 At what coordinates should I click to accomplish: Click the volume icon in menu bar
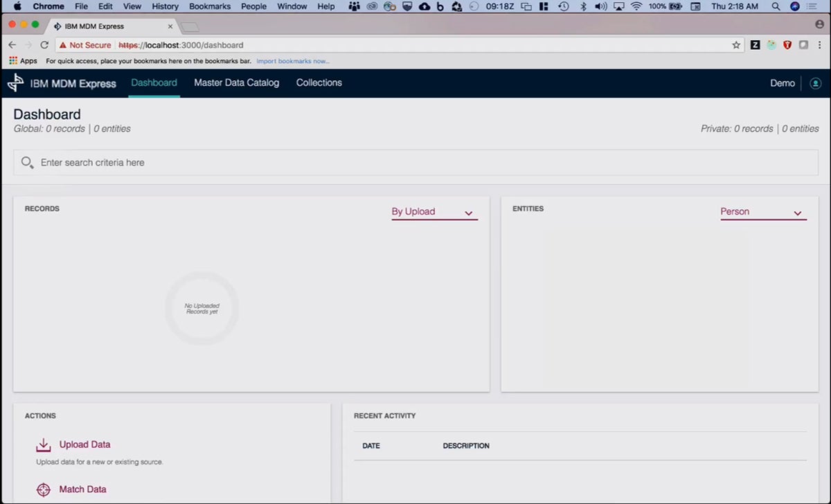(x=600, y=6)
